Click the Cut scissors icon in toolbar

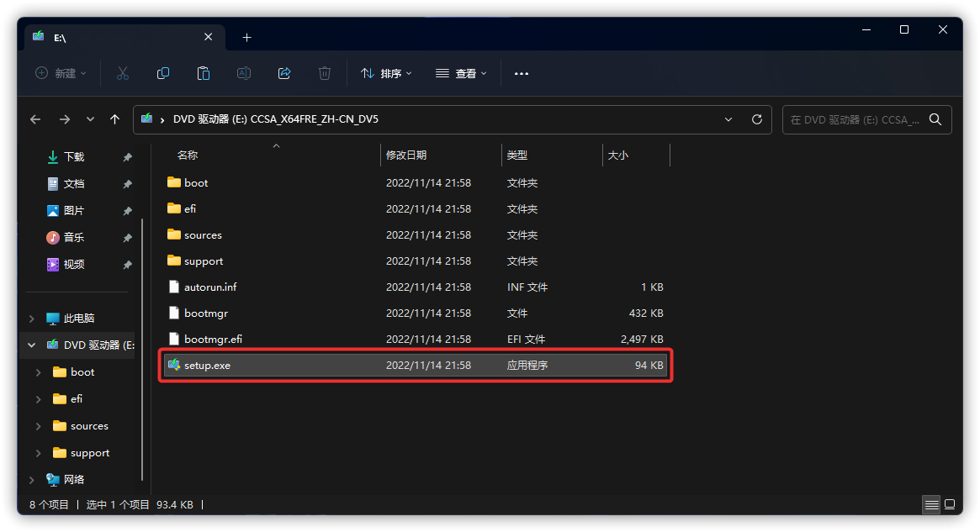pyautogui.click(x=123, y=73)
